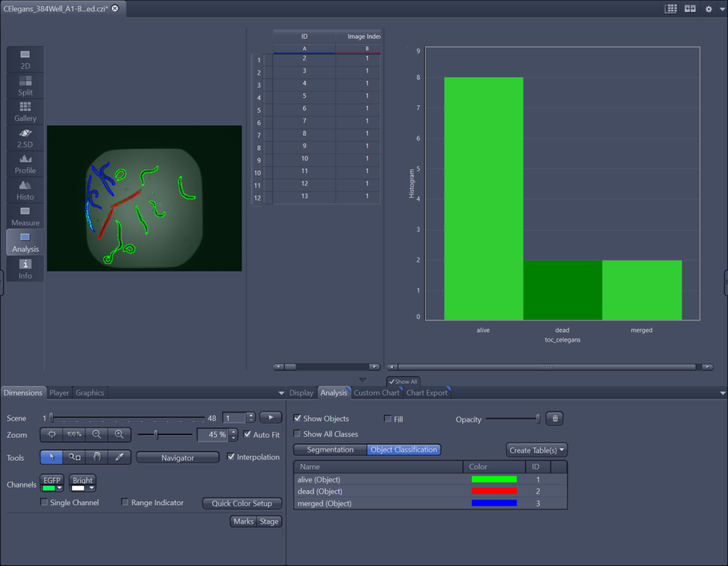Image resolution: width=728 pixels, height=566 pixels.
Task: Enable the Fill checkbox
Action: click(x=387, y=418)
